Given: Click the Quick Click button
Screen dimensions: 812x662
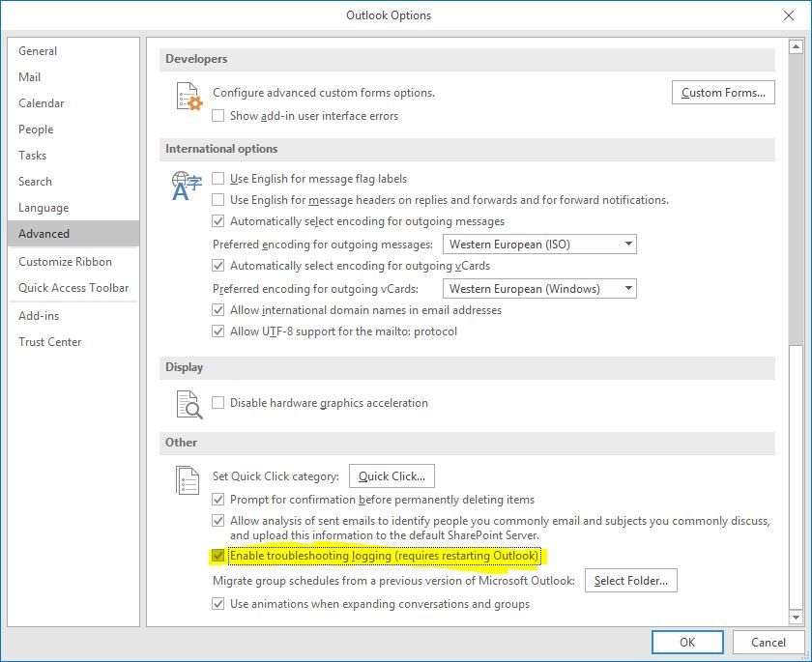Looking at the screenshot, I should click(x=391, y=476).
